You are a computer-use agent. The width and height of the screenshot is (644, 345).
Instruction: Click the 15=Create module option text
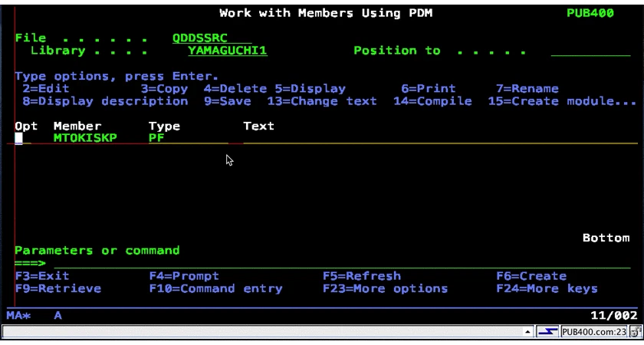pyautogui.click(x=562, y=101)
